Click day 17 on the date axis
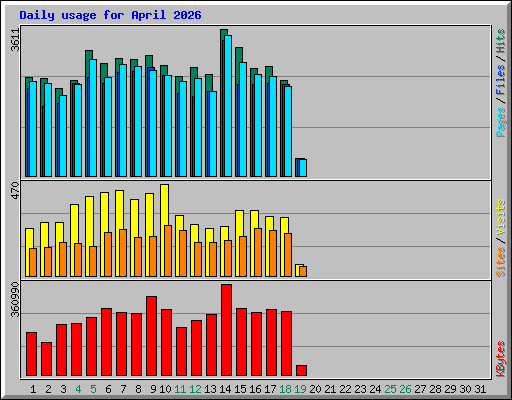The height and width of the screenshot is (400, 512). tap(270, 389)
